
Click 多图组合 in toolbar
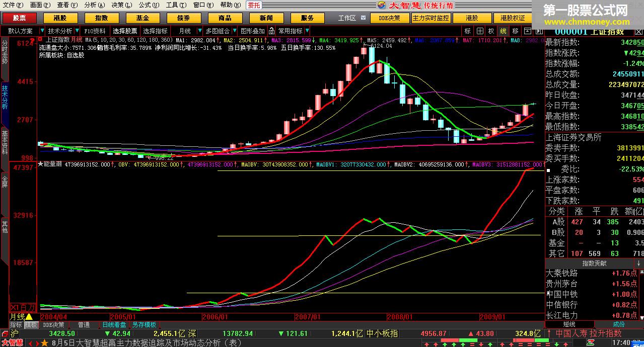pos(218,31)
